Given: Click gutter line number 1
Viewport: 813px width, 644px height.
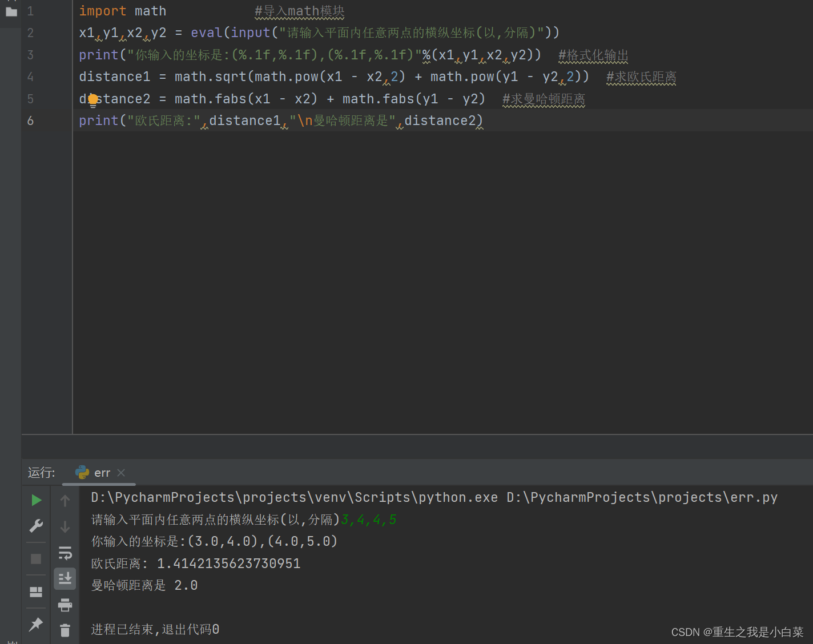Looking at the screenshot, I should 30,11.
